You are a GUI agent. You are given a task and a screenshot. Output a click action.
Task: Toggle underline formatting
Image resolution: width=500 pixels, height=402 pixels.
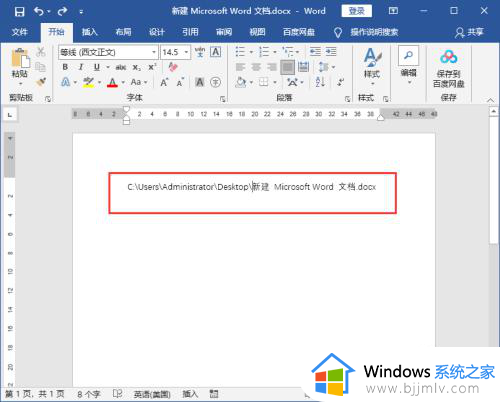[x=97, y=67]
